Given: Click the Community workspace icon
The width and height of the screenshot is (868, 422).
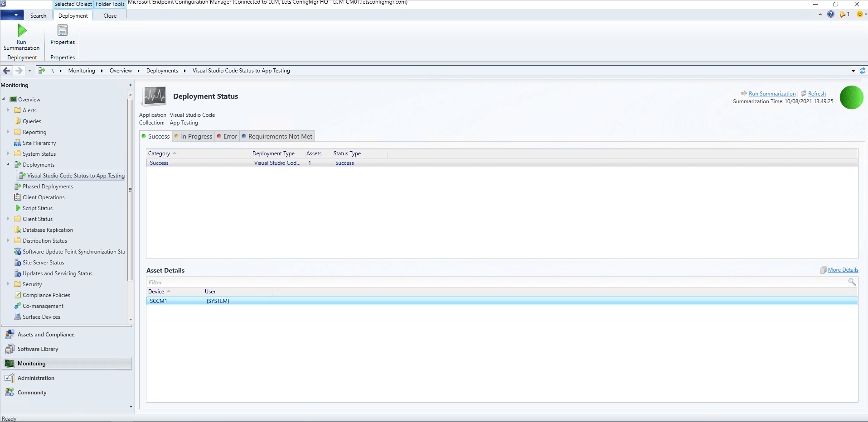Looking at the screenshot, I should pos(10,393).
